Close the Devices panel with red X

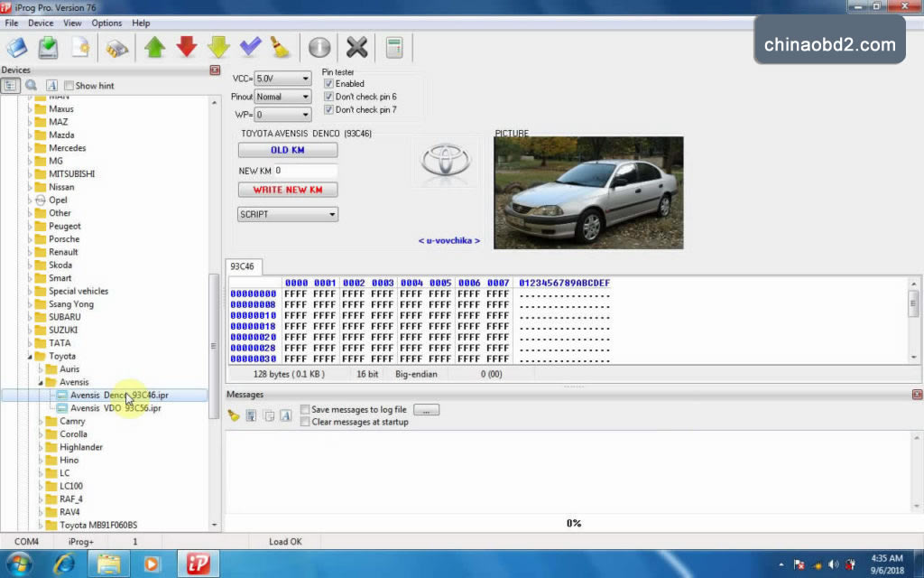point(215,70)
